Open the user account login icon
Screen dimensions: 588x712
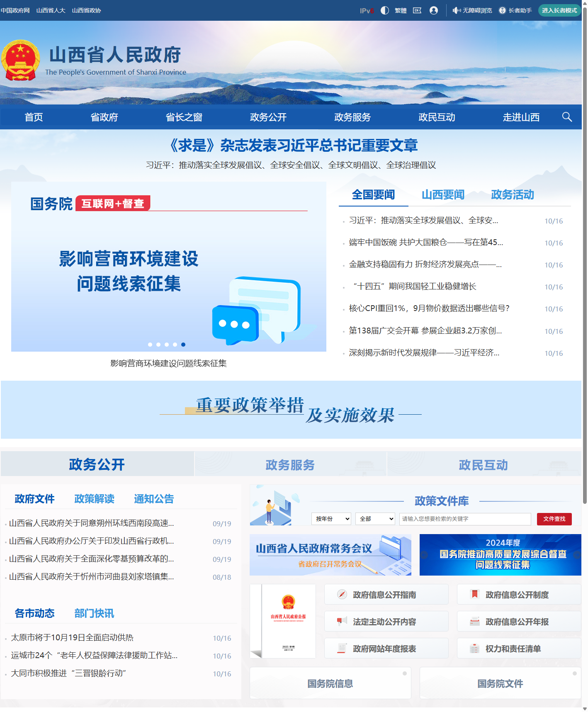[434, 10]
